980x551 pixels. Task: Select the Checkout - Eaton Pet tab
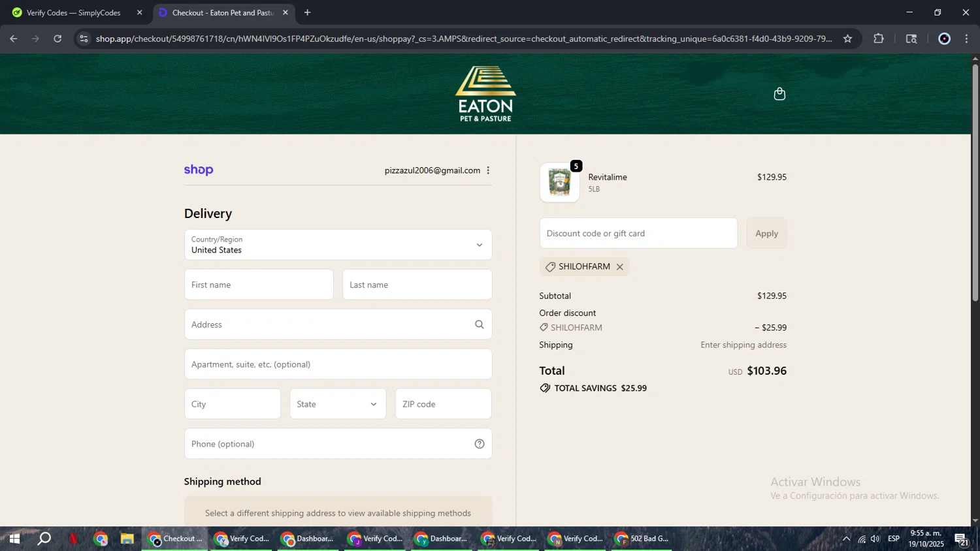pyautogui.click(x=222, y=12)
